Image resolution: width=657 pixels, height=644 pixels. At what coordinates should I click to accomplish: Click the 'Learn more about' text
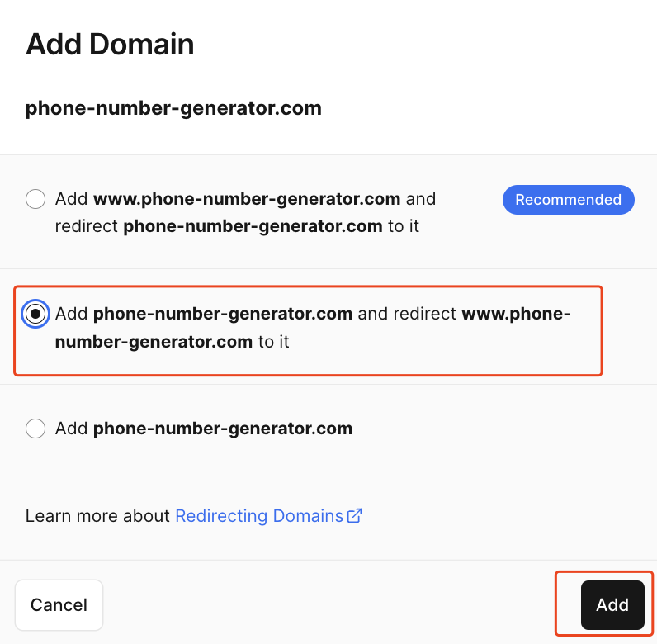pyautogui.click(x=99, y=516)
